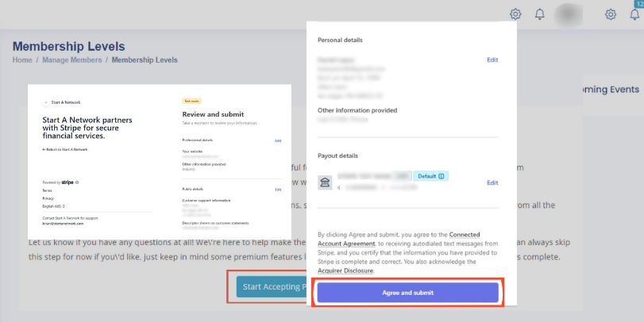Edit the Personal details section
Image resolution: width=644 pixels, height=322 pixels.
492,59
